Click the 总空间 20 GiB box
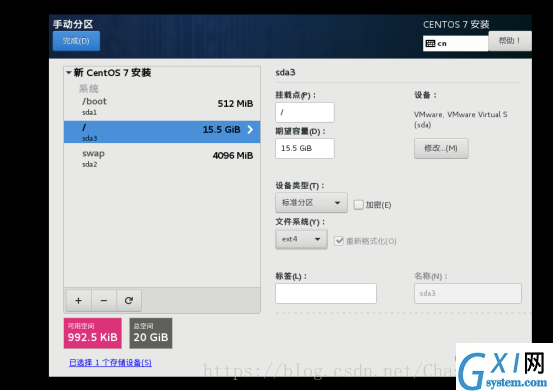Screen dimensions: 554x391 151,333
